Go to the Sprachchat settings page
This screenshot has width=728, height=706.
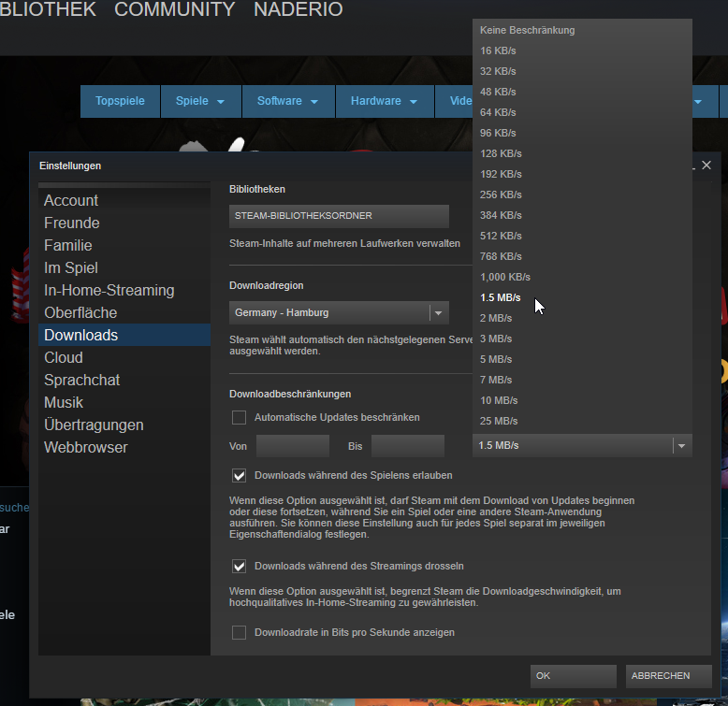(x=81, y=380)
